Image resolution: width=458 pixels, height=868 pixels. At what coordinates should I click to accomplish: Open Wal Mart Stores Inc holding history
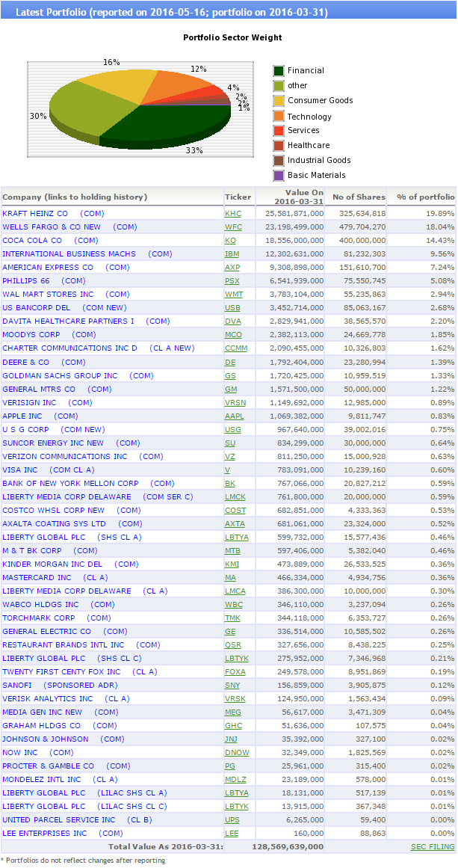click(x=66, y=295)
